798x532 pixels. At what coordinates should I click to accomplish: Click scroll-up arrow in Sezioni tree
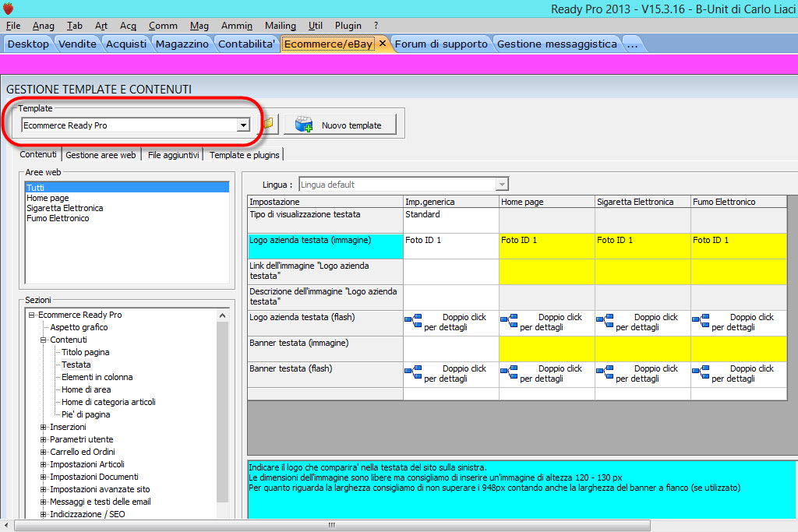[222, 315]
